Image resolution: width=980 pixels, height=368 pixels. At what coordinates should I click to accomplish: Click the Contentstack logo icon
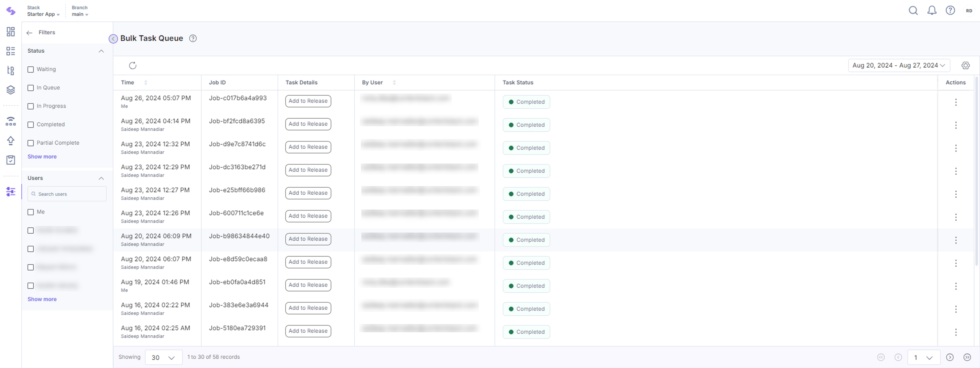pyautogui.click(x=11, y=11)
